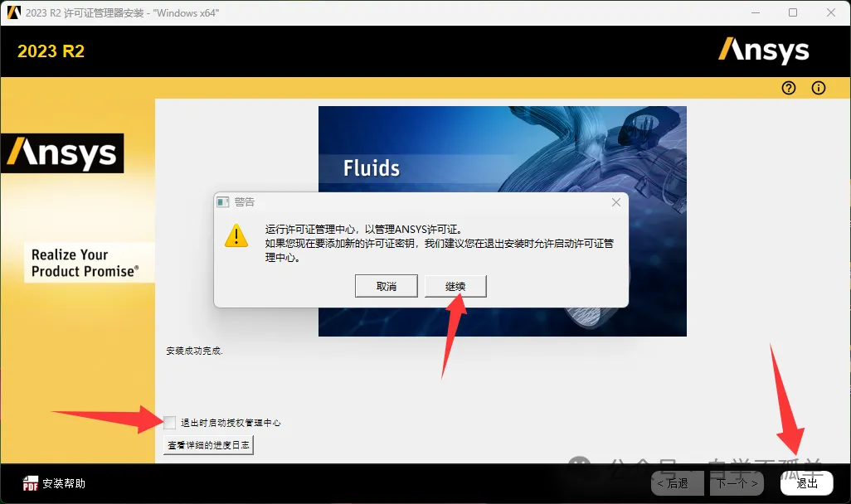
Task: Open the question mark help icon
Action: coord(789,88)
